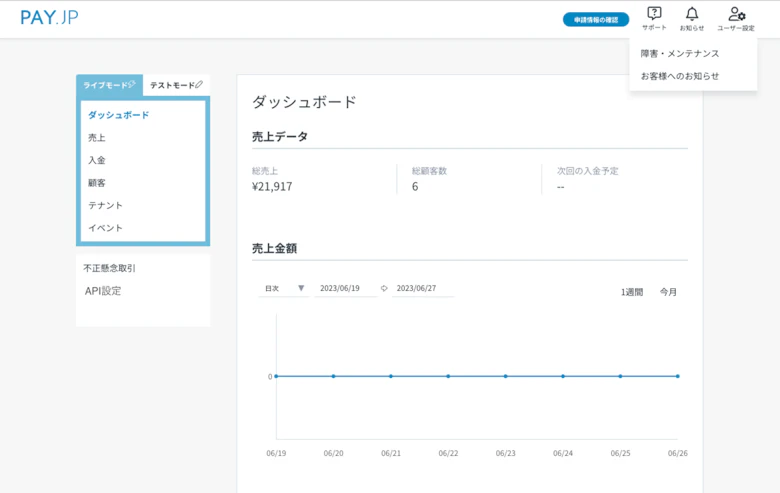Click the お知らせ bell icon
780x493 pixels.
[691, 14]
